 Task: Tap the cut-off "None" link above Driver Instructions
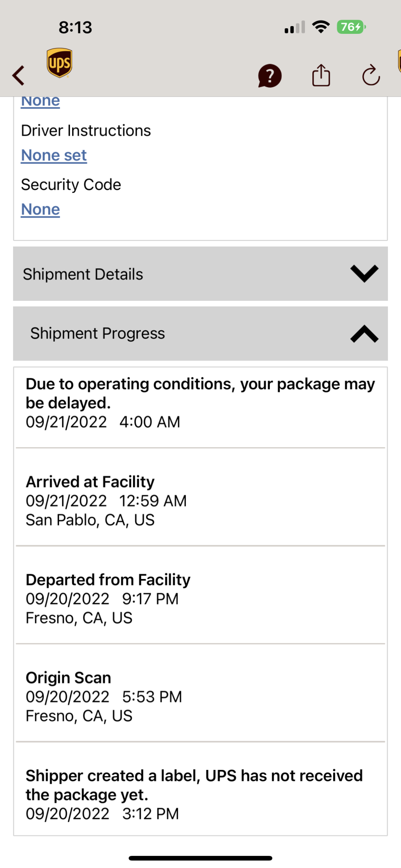40,102
